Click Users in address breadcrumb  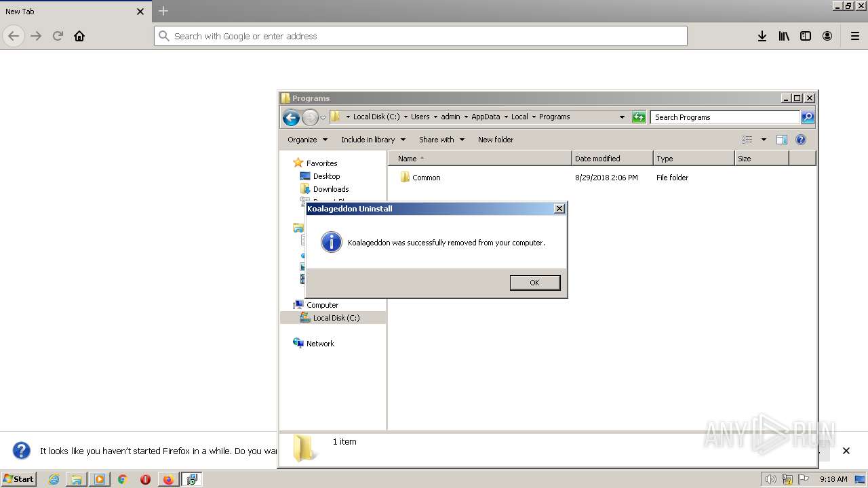[x=420, y=117]
